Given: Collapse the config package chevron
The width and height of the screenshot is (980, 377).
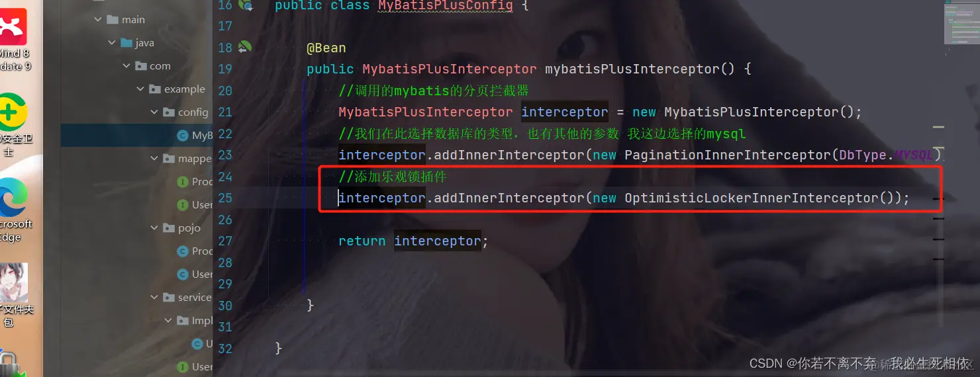Looking at the screenshot, I should [x=154, y=112].
